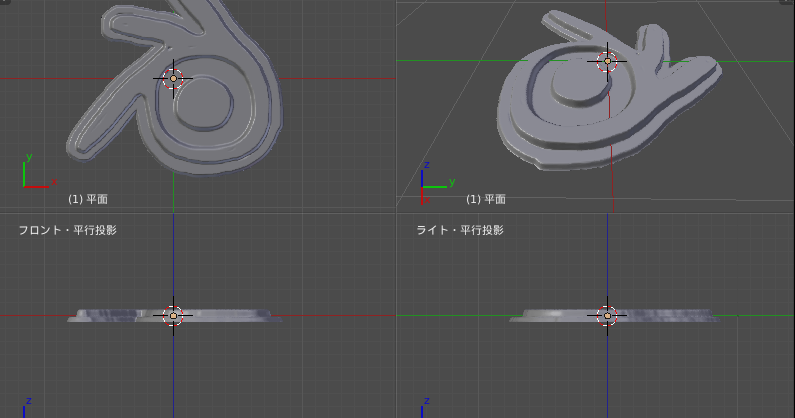Click the x/y axis gizmo in top view
Viewport: 795px width, 418px height.
(40, 171)
